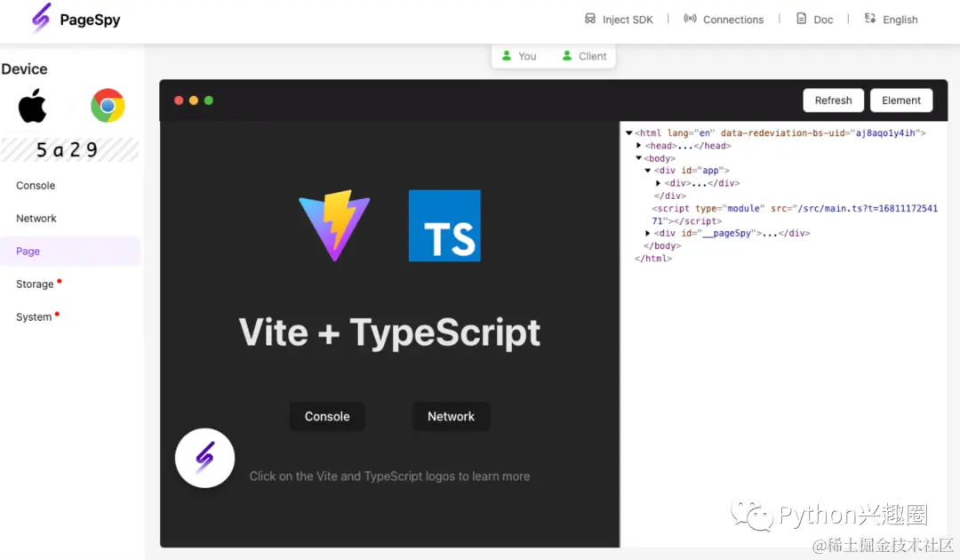Click the round PageSpy floating widget
The height and width of the screenshot is (560, 960).
204,458
